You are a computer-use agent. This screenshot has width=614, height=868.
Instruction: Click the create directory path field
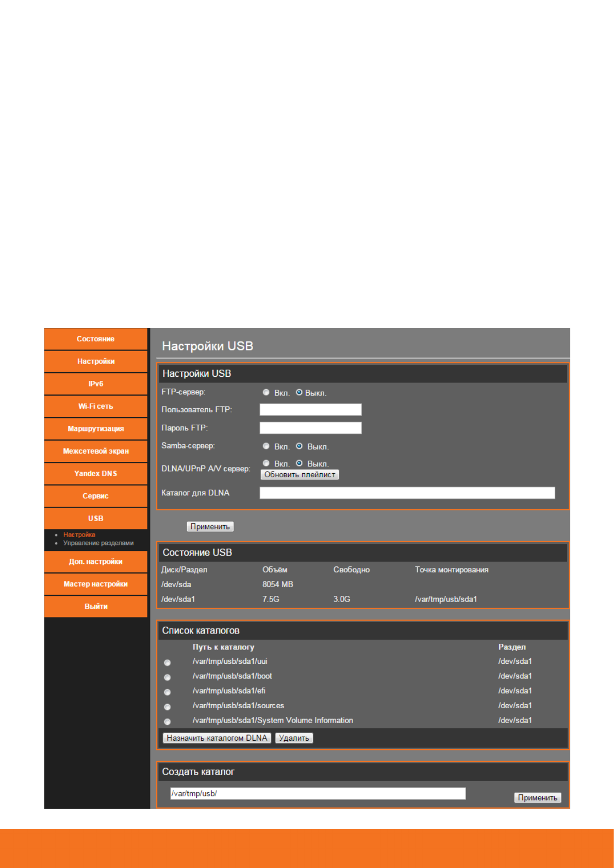pos(318,793)
